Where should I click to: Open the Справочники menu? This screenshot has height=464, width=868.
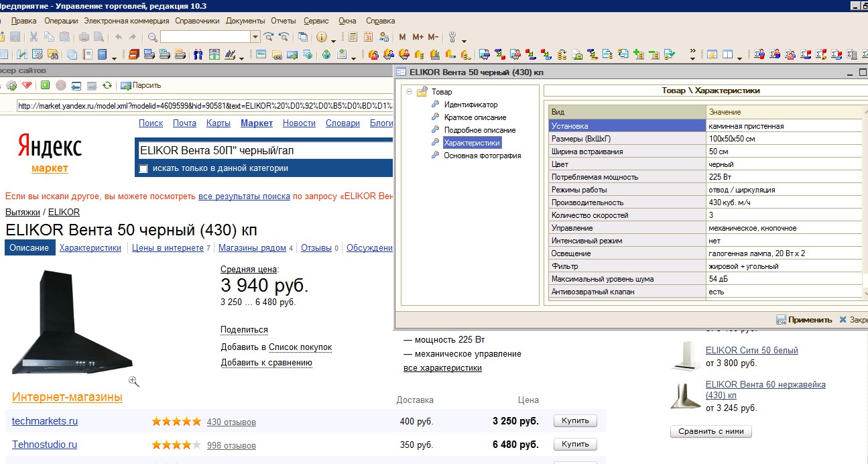(197, 21)
